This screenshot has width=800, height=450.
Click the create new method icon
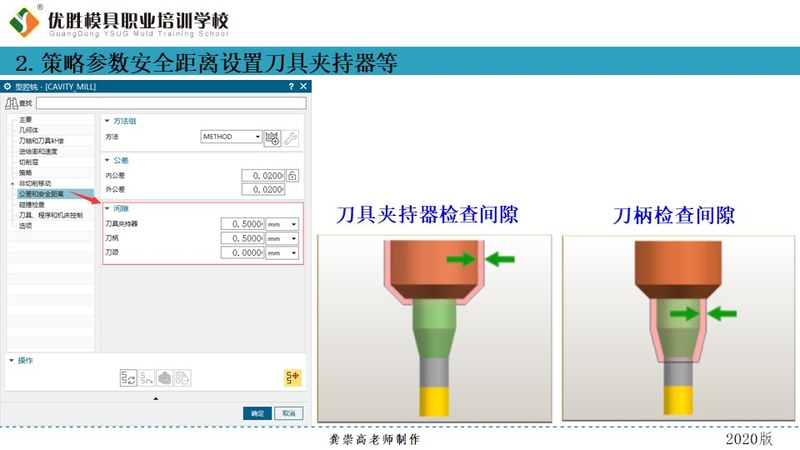click(x=272, y=138)
